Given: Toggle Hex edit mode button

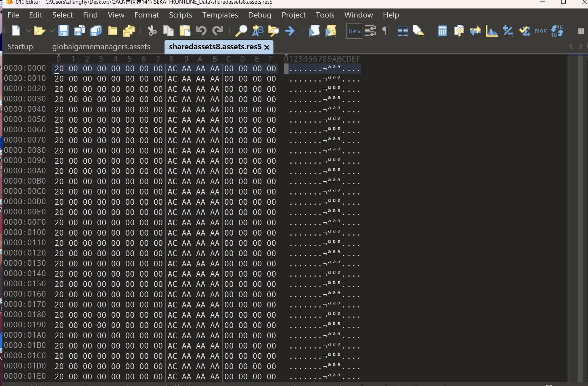Looking at the screenshot, I should [x=354, y=31].
